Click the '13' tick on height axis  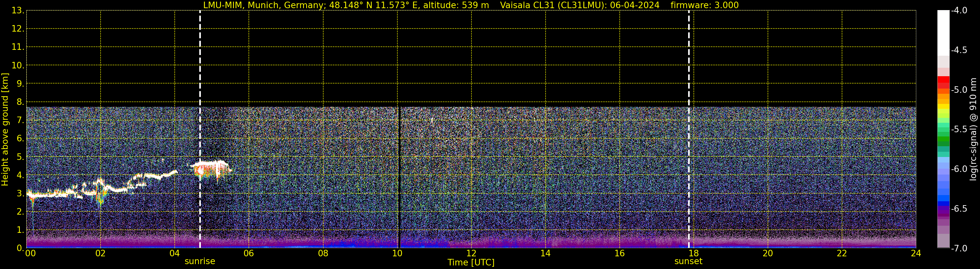18,11
